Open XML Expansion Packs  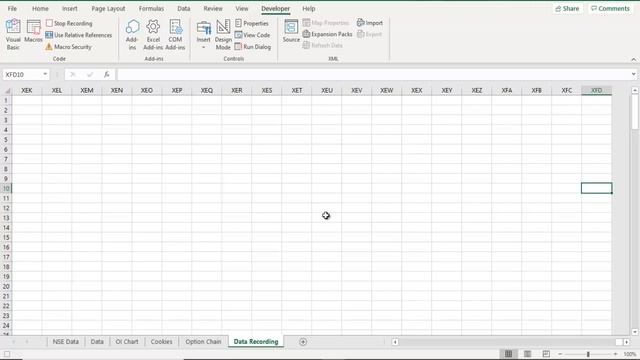coord(327,34)
